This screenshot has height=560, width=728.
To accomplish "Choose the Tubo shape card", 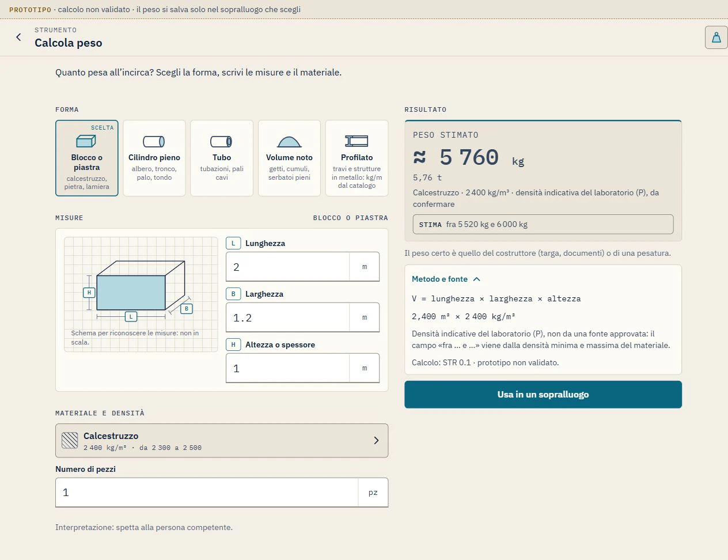I will click(x=222, y=158).
